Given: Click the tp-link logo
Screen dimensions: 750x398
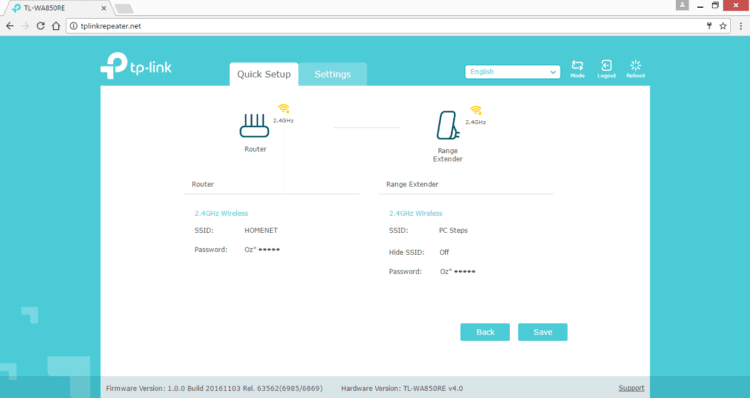Looking at the screenshot, I should [x=136, y=66].
